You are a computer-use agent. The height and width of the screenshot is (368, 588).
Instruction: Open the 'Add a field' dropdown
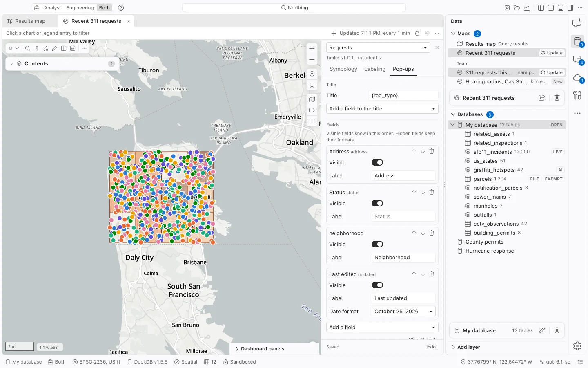click(x=382, y=328)
